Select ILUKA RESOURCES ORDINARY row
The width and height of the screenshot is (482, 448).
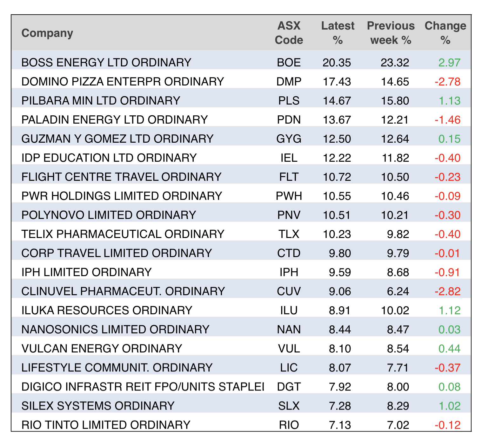[x=107, y=310]
